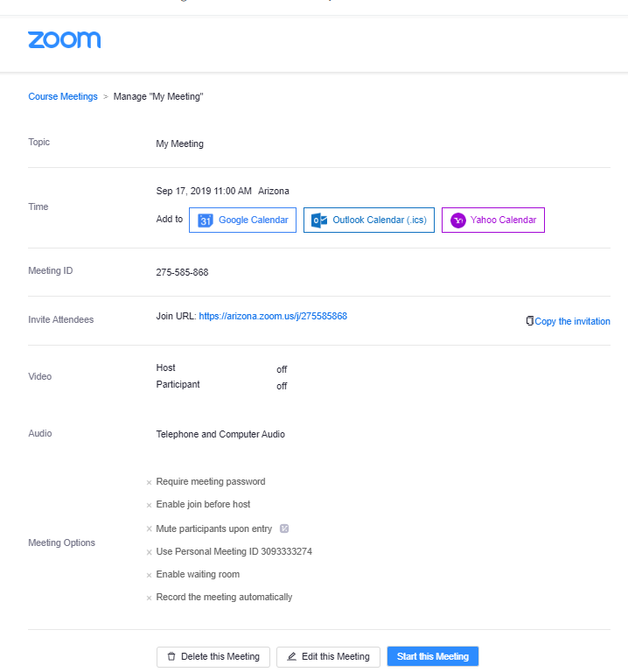This screenshot has height=672, width=628.
Task: Select meeting ID 275-585-868
Action: pos(182,272)
